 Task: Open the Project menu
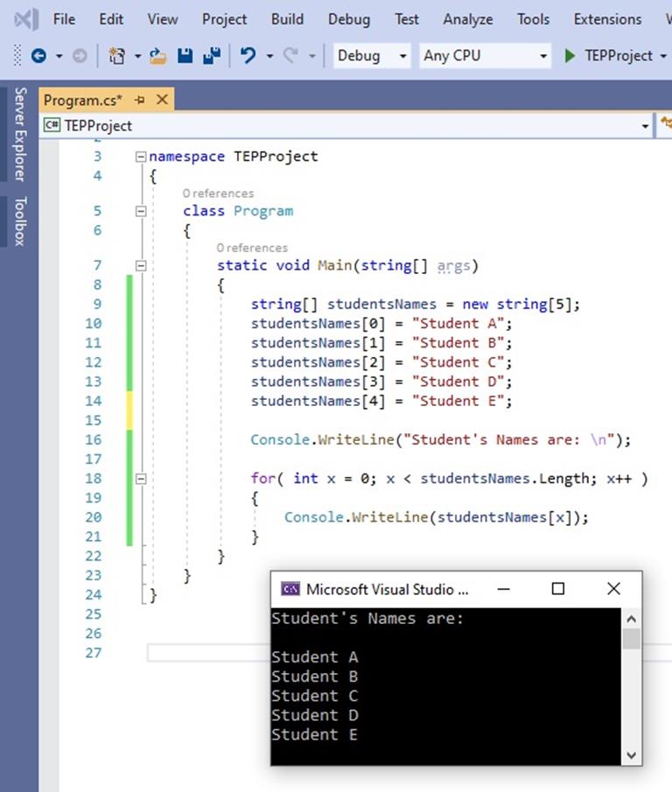click(x=224, y=19)
